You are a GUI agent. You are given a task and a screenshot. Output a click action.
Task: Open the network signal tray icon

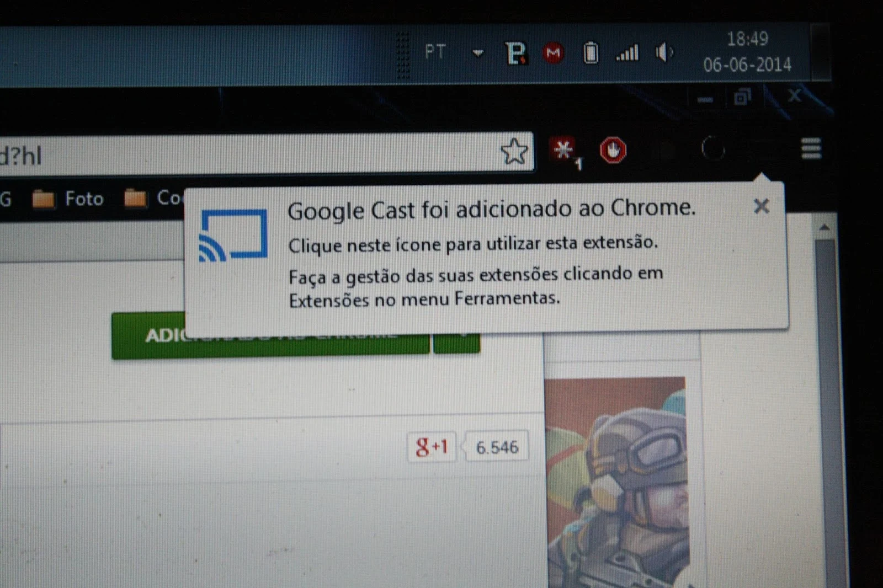point(627,52)
